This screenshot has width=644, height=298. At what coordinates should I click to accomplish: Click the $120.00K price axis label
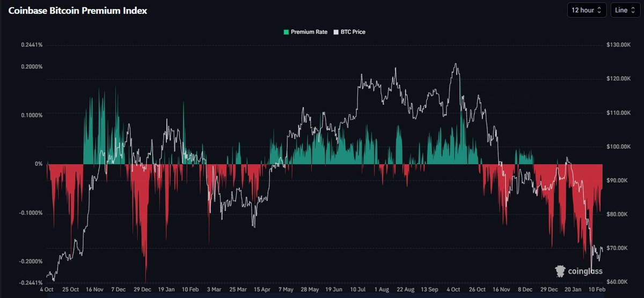click(x=618, y=79)
